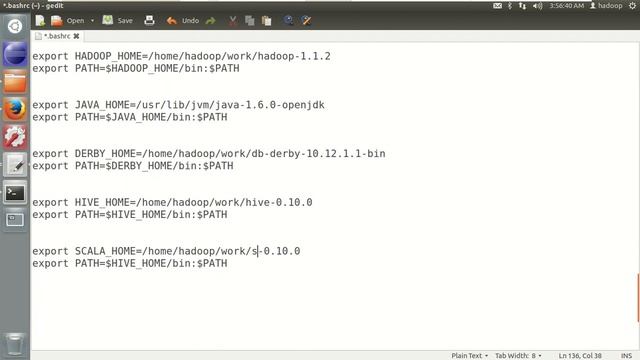Copy selection with copy icon
Image resolution: width=640 pixels, height=360 pixels.
pos(249,20)
